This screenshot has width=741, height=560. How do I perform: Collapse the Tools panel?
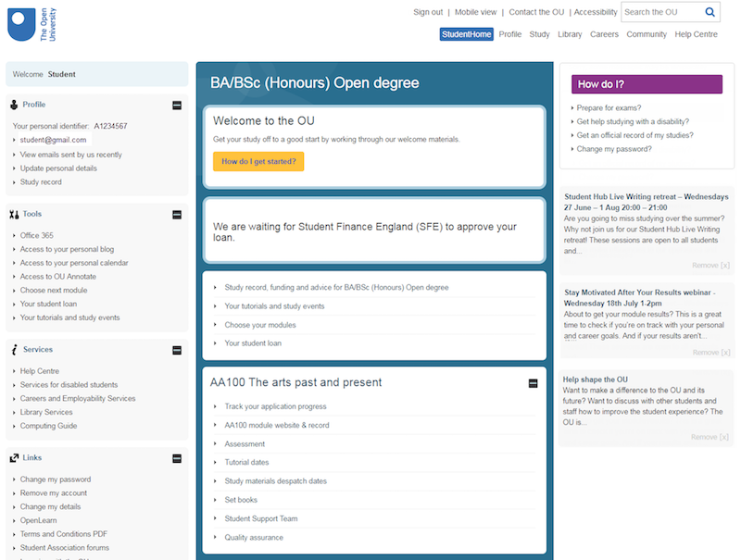[177, 215]
